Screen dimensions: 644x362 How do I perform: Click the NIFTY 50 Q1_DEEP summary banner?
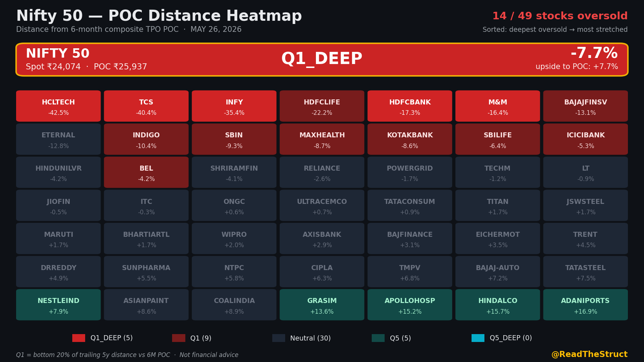click(x=322, y=60)
